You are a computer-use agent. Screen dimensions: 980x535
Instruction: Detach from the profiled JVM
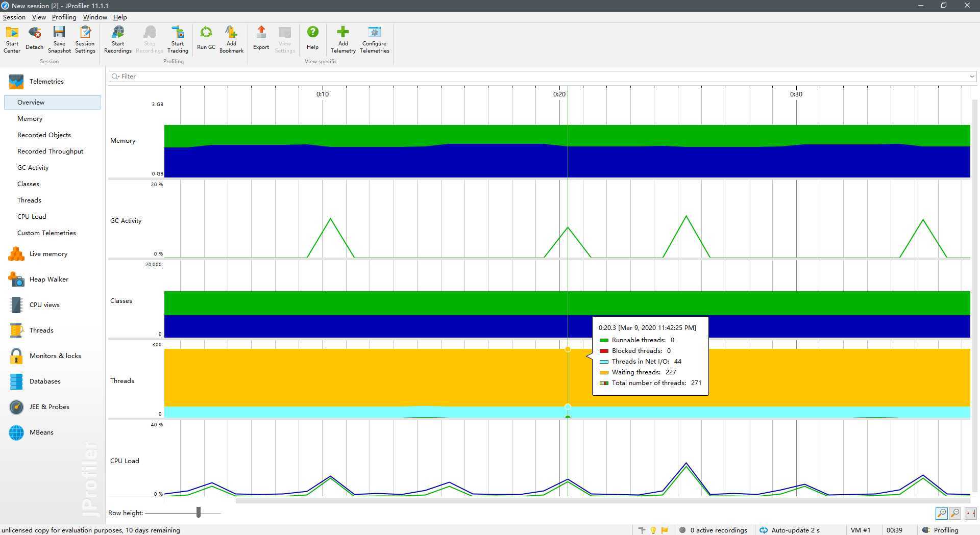pos(34,39)
